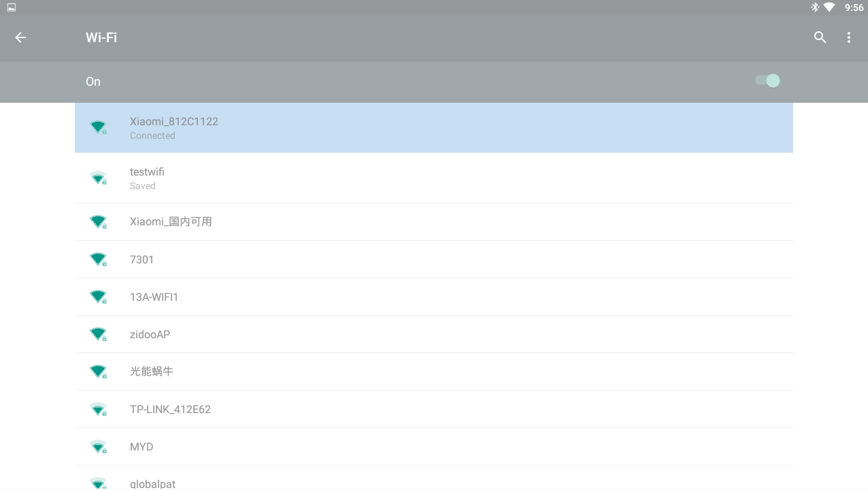The height and width of the screenshot is (490, 868).
Task: Open Wi-Fi search with magnifier icon
Action: (820, 37)
